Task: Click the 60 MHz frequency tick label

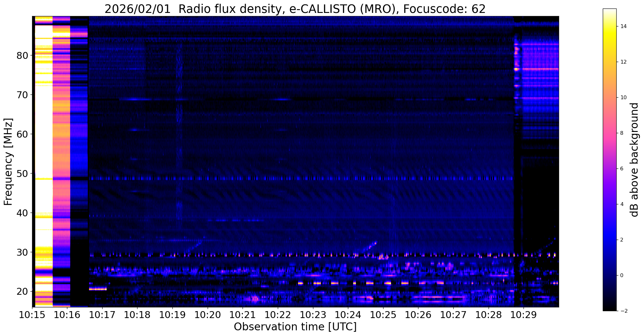Action: pos(22,134)
